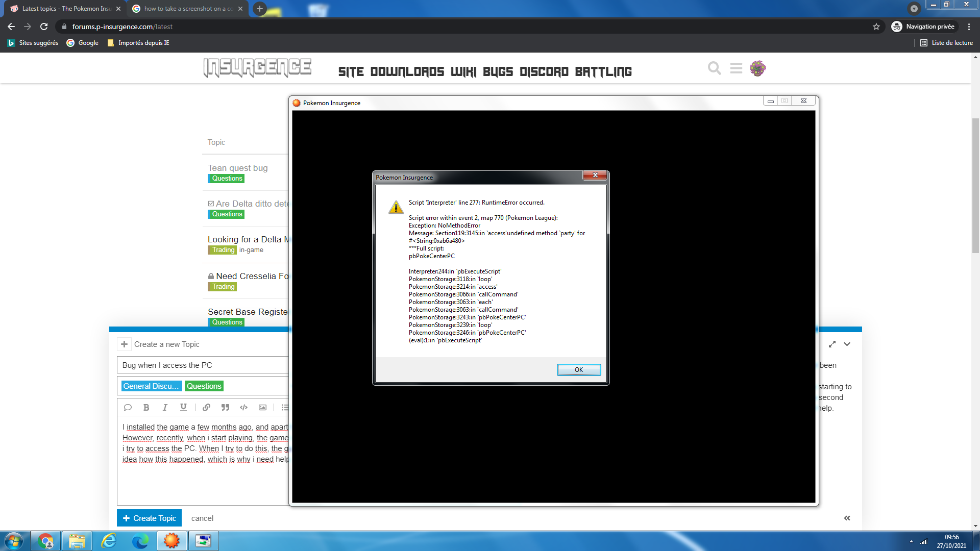Viewport: 980px width, 551px height.
Task: Open the WIKI navigation link
Action: point(463,72)
